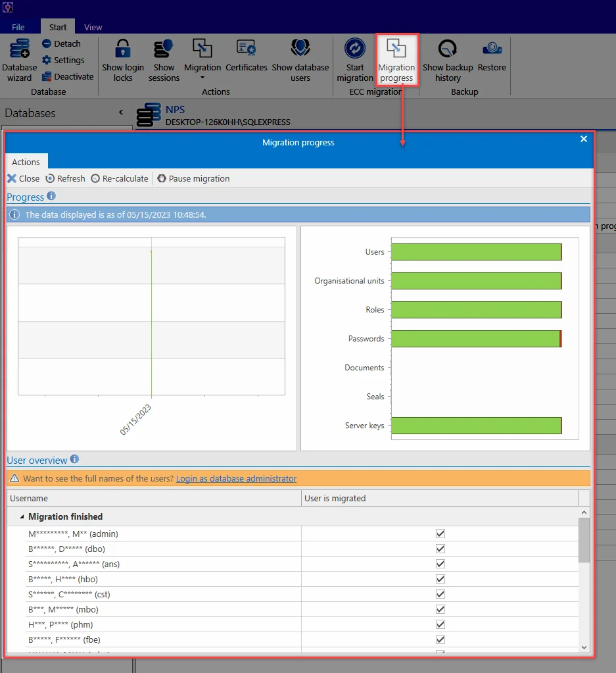This screenshot has width=616, height=673.
Task: Click the NPS database icon
Action: (x=149, y=114)
